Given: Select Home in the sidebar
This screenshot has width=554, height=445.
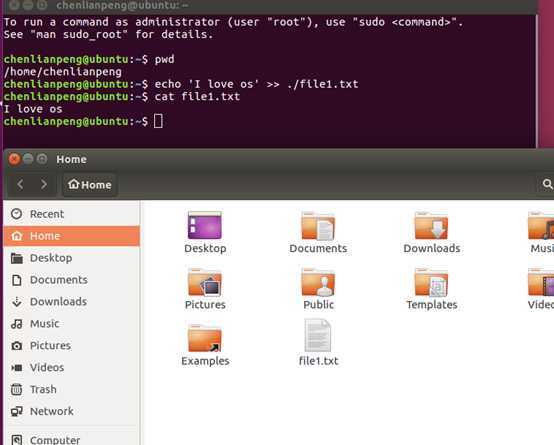Looking at the screenshot, I should 72,236.
